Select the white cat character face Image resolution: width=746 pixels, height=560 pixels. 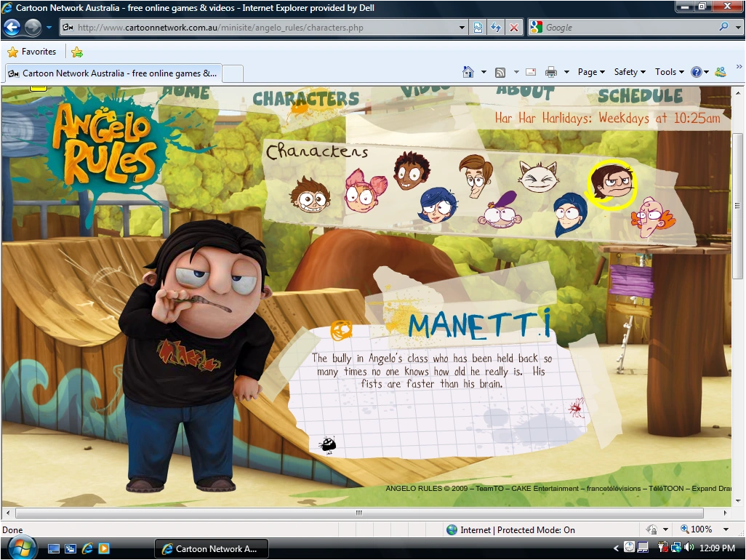(538, 177)
